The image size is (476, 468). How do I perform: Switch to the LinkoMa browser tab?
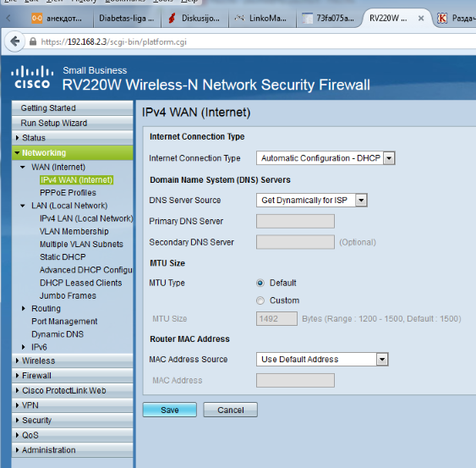click(262, 19)
